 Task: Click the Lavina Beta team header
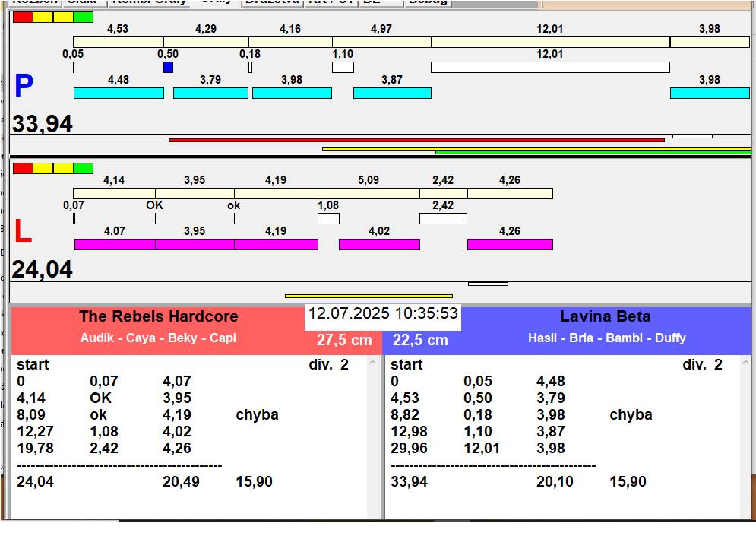[x=606, y=317]
